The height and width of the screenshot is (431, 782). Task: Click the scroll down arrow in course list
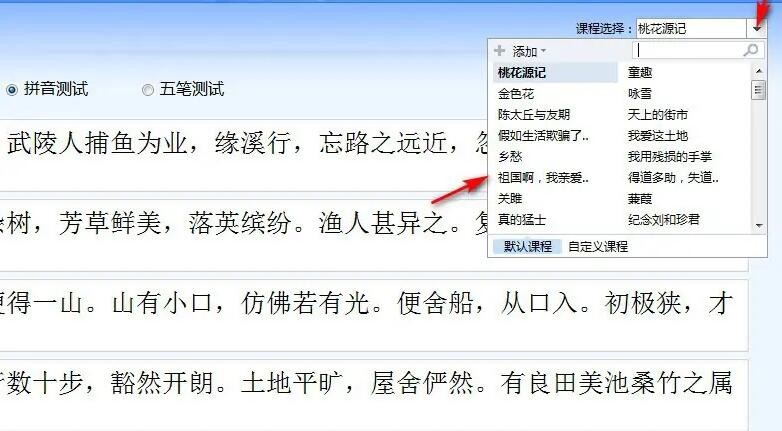[759, 225]
